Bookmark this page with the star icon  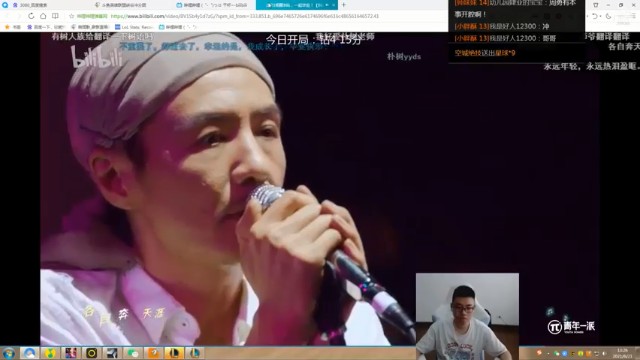coord(71,16)
